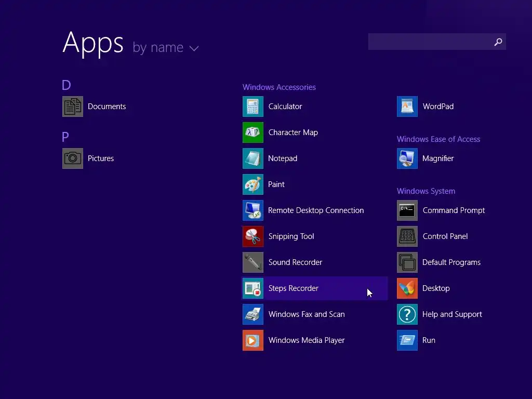
Task: Click the 'Control Panel' label text
Action: 445,236
